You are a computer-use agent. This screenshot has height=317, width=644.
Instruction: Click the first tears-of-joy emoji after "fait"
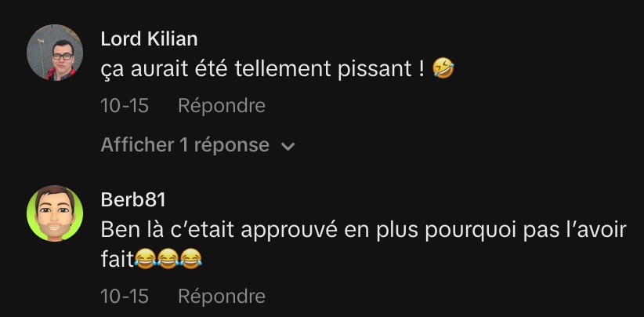(x=145, y=259)
